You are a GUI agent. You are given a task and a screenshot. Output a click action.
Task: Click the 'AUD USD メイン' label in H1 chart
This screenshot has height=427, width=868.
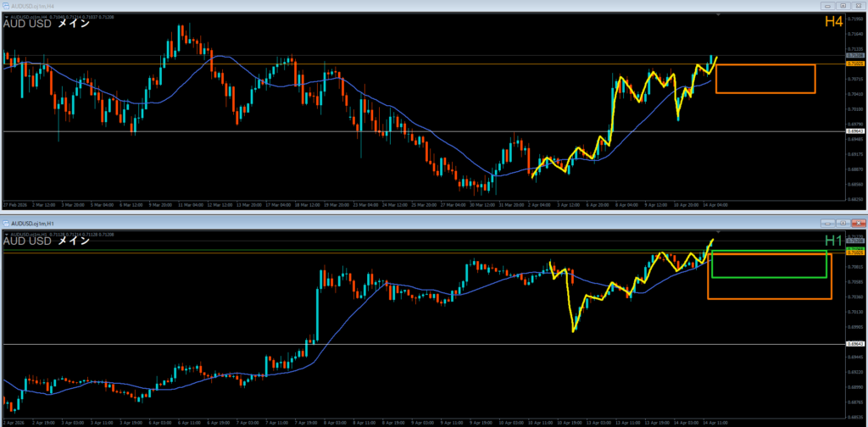pos(47,241)
